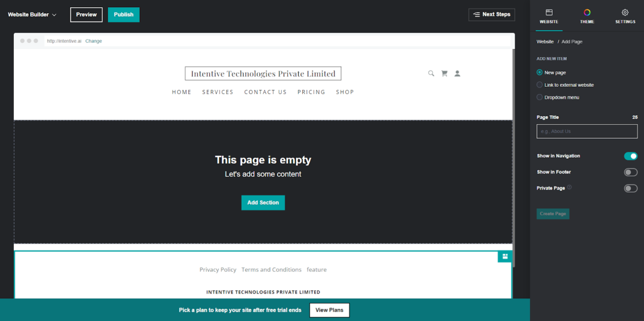Image resolution: width=644 pixels, height=321 pixels.
Task: Enable the Show in Footer toggle
Action: 630,172
